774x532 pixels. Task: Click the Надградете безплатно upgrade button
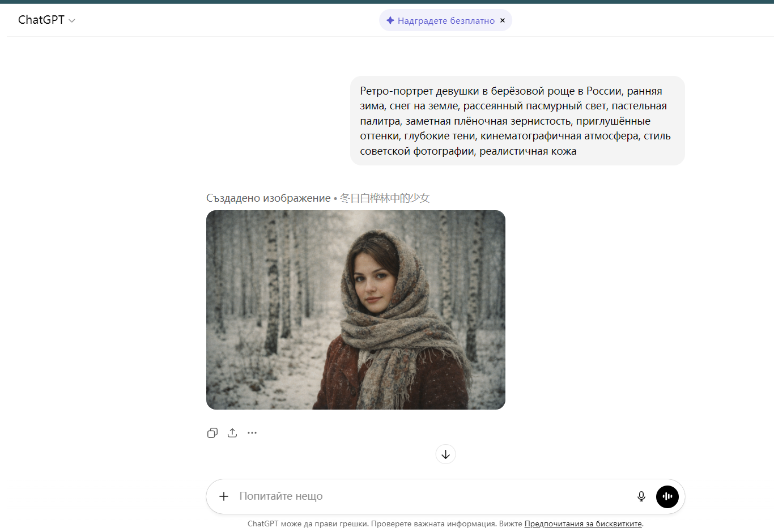tap(445, 20)
